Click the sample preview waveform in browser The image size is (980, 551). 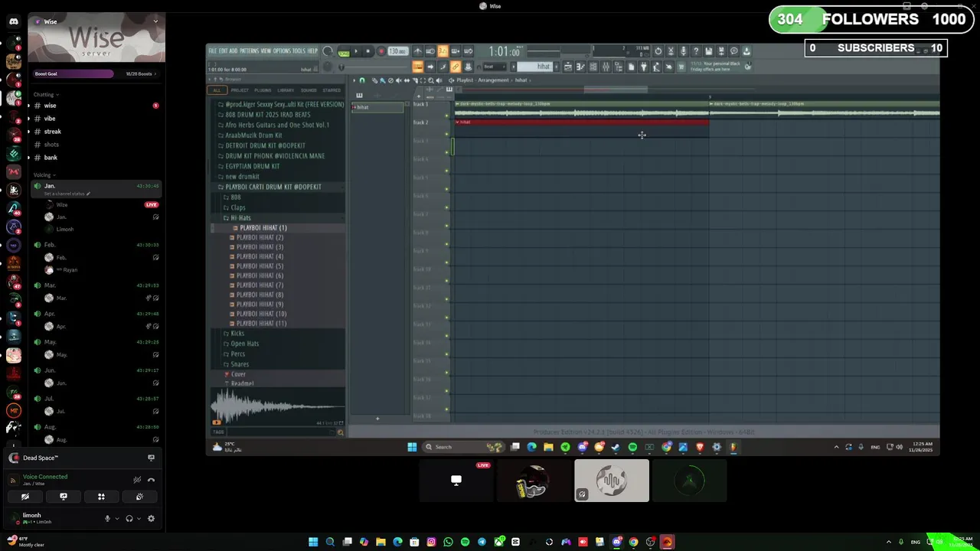277,406
